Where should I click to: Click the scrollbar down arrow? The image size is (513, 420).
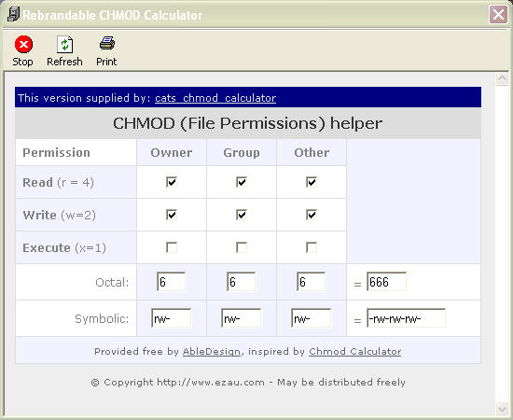pyautogui.click(x=502, y=409)
